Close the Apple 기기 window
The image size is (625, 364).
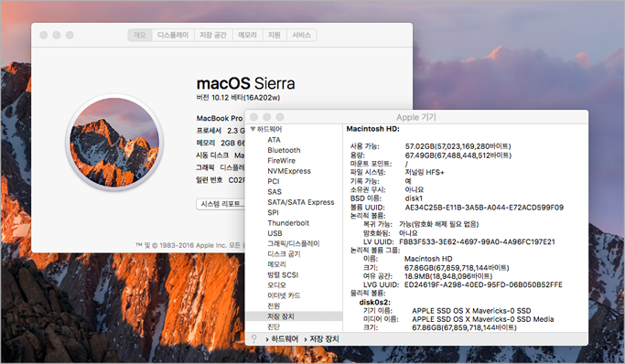[x=253, y=117]
